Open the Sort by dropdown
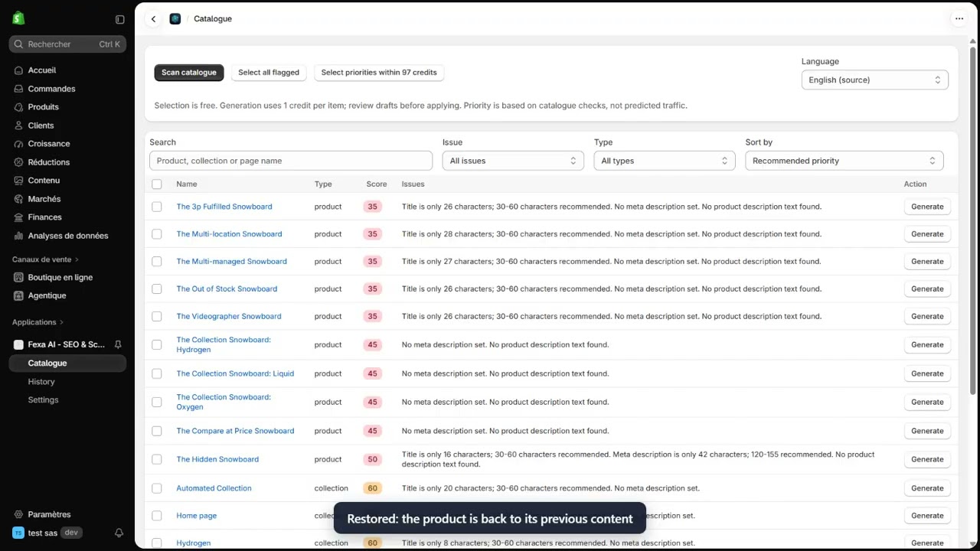Image resolution: width=980 pixels, height=551 pixels. 844,161
